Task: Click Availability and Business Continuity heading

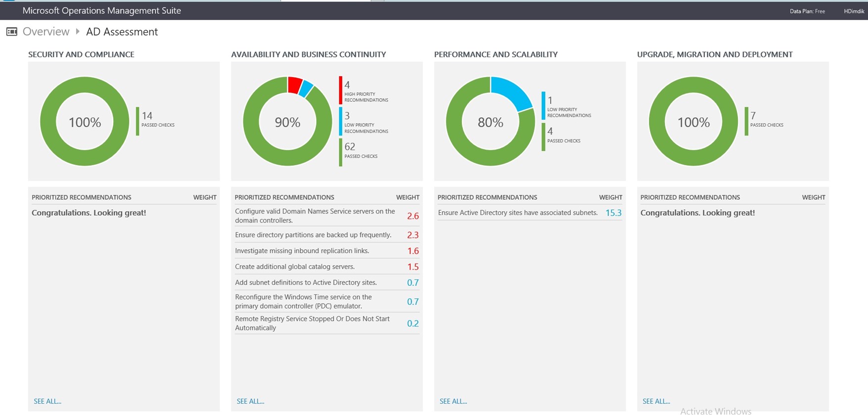Action: 309,54
